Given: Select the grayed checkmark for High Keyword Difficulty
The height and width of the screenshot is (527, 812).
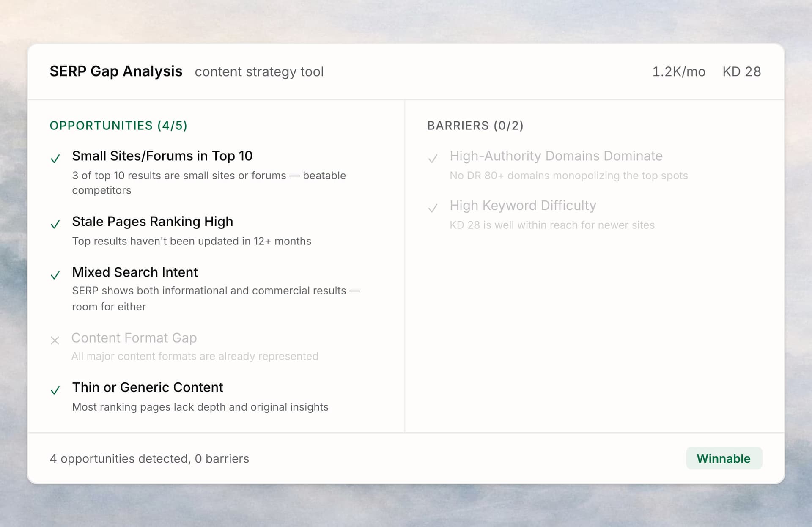Looking at the screenshot, I should (433, 208).
